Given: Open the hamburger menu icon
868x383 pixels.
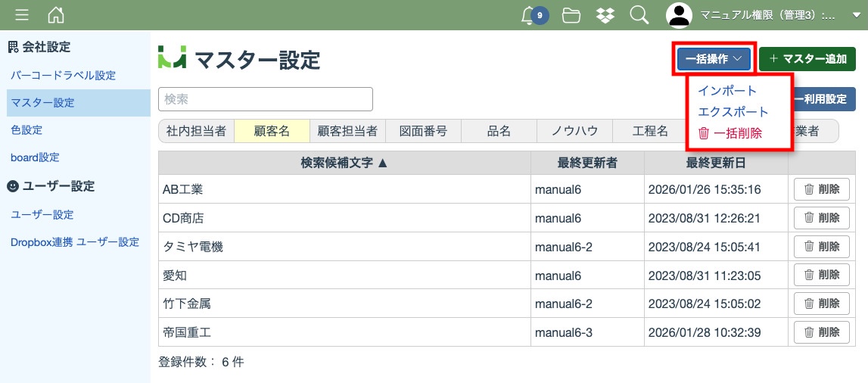Looking at the screenshot, I should 22,15.
